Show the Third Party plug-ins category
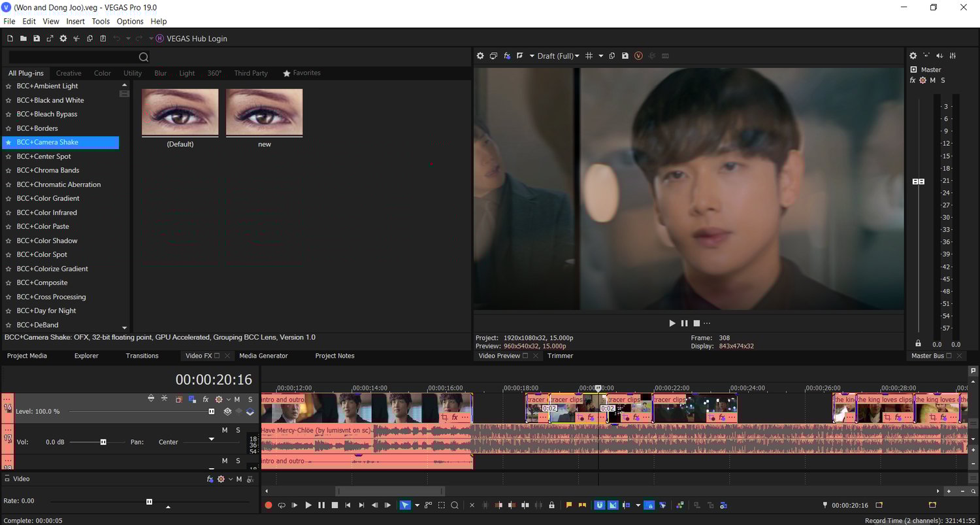980x525 pixels. point(251,73)
